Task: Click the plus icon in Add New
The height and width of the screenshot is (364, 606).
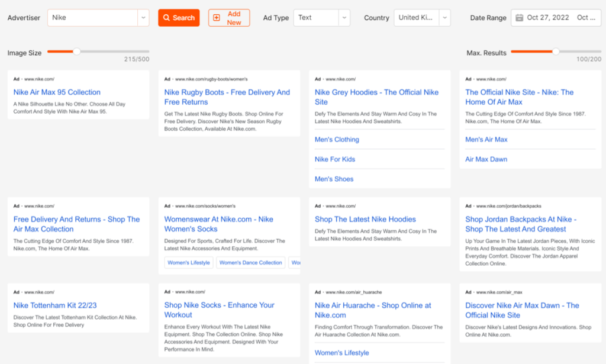Action: click(x=217, y=18)
